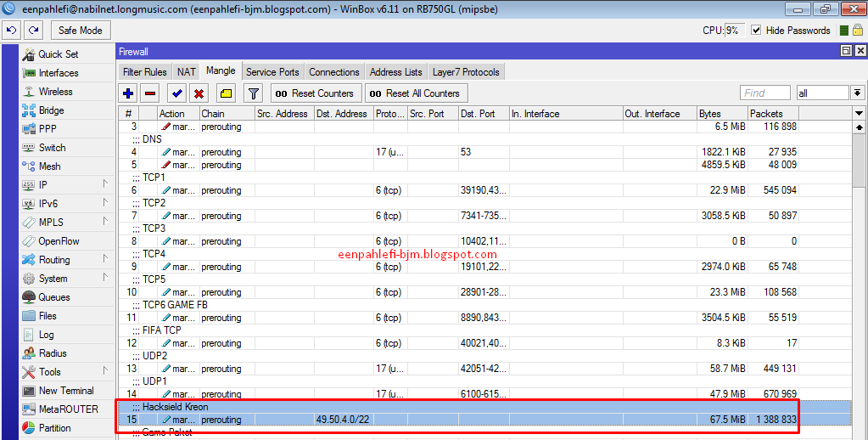
Task: Maximize the Firewall inner window
Action: [846, 51]
